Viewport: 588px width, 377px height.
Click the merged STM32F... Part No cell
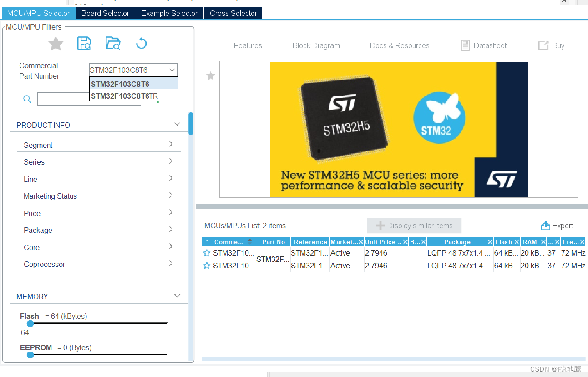pyautogui.click(x=273, y=260)
